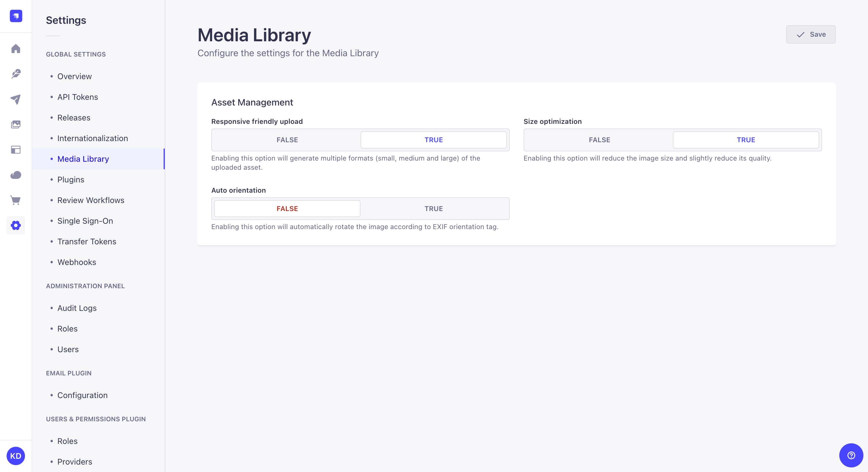Toggle Responsive friendly upload to FALSE
Screen dimensions: 868x472
tap(287, 140)
